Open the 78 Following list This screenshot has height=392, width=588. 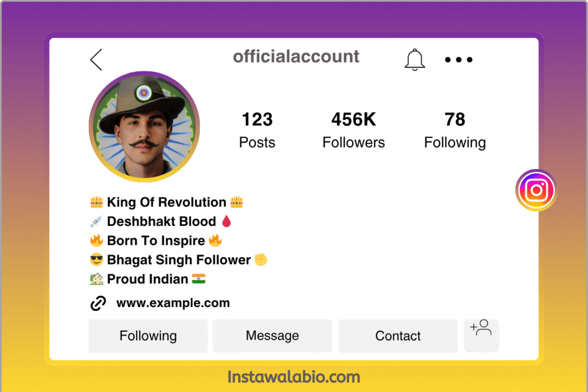pyautogui.click(x=455, y=130)
